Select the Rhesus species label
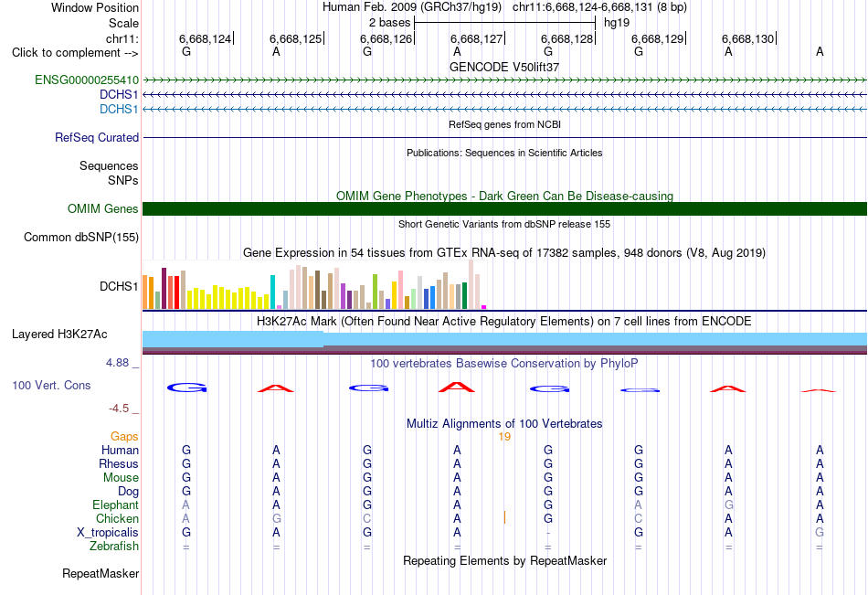This screenshot has width=868, height=595. point(119,463)
